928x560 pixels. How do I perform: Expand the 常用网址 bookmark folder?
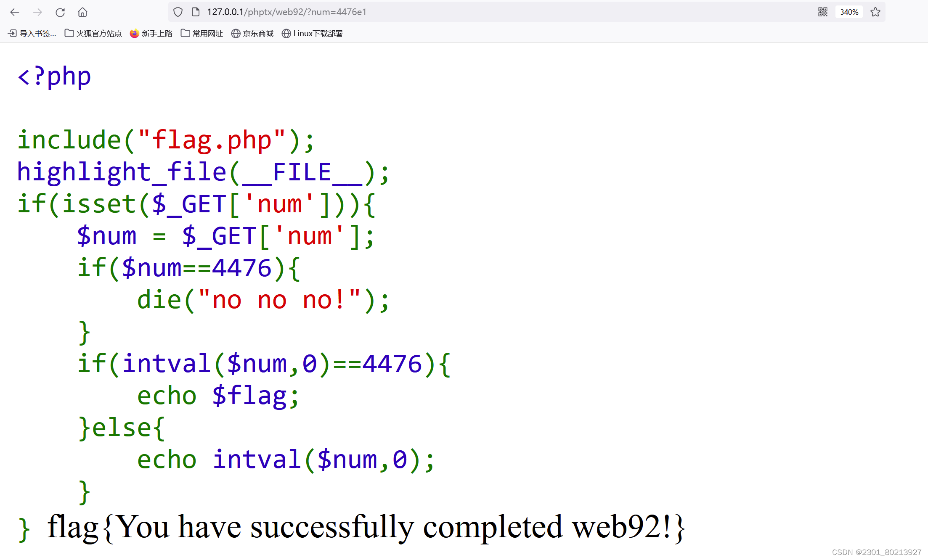pyautogui.click(x=202, y=33)
